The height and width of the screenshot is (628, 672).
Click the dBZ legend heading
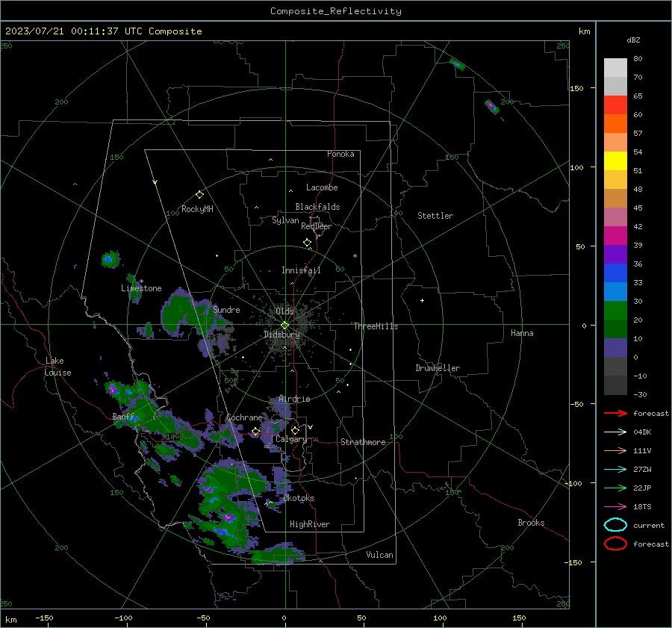(x=633, y=40)
